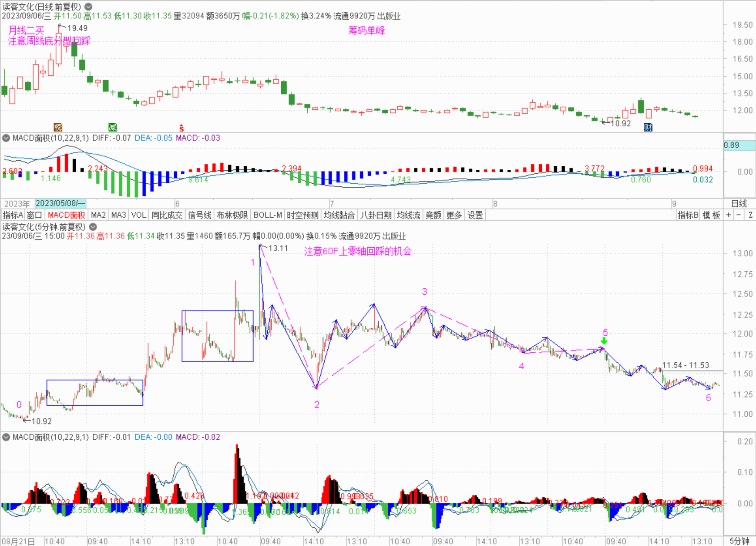Click the plus zoom-in button
This screenshot has height=546, width=756.
pos(728,215)
